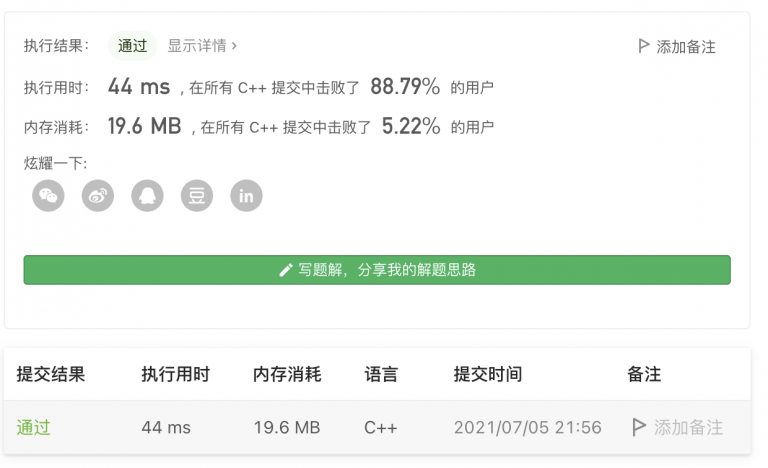768x468 pixels.
Task: Click the 通过 status badge
Action: click(x=132, y=46)
